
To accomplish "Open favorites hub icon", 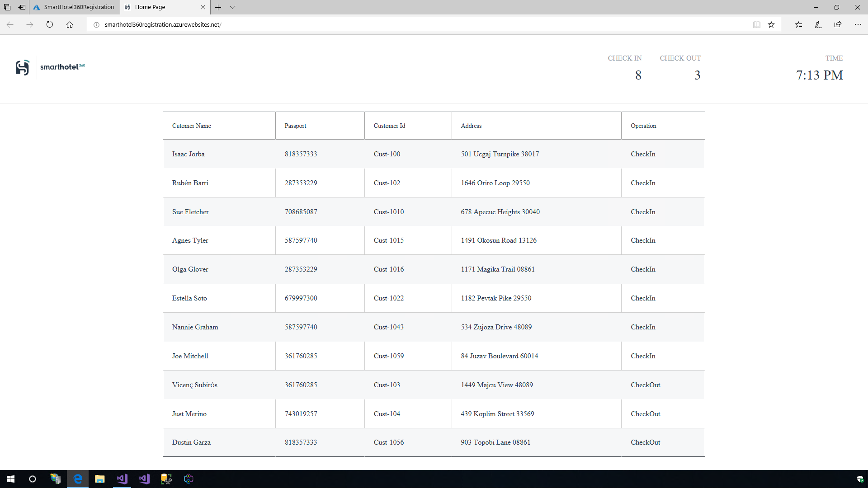I will (x=798, y=25).
